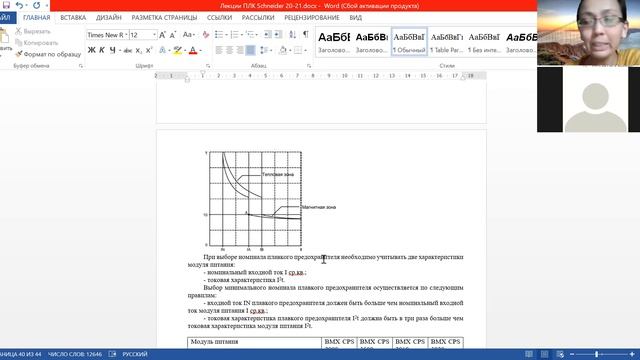
Task: Align text left
Action: 219,50
